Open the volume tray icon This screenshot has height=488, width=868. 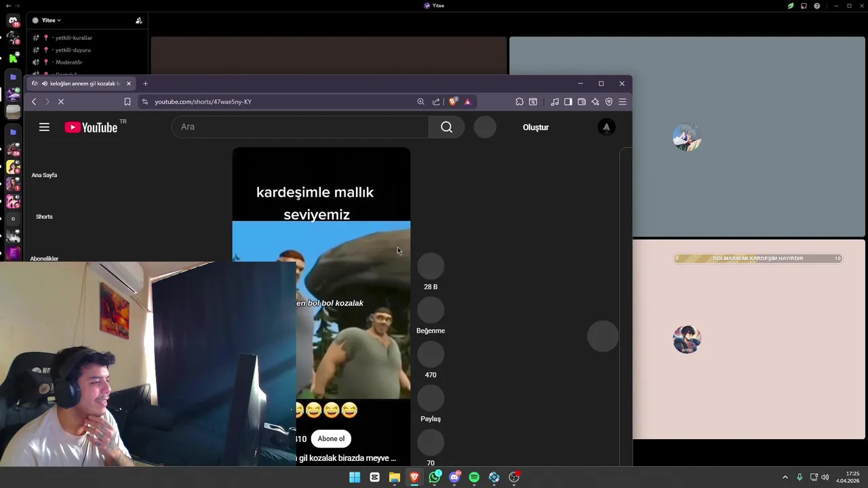tap(825, 477)
